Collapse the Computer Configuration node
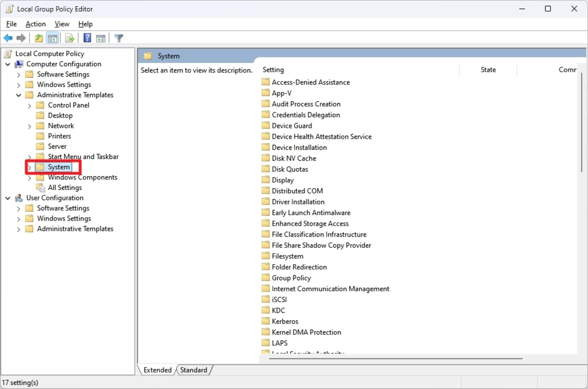The width and height of the screenshot is (588, 389). click(7, 64)
